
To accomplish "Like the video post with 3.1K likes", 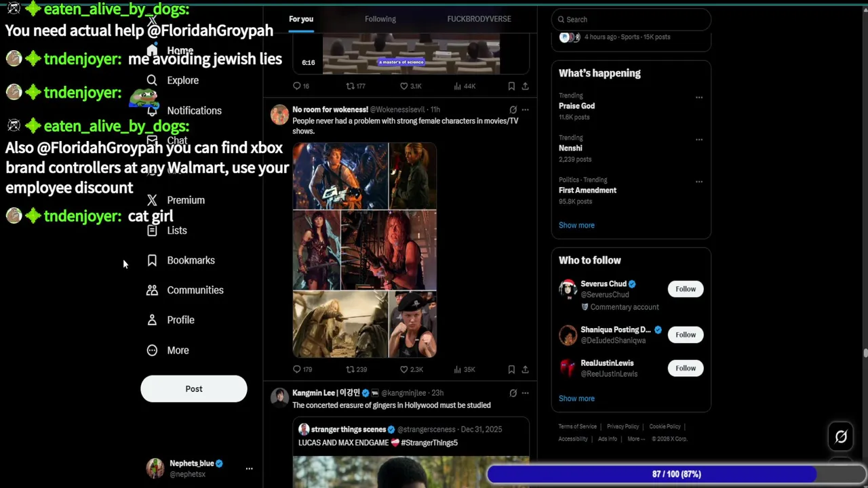I will [410, 86].
